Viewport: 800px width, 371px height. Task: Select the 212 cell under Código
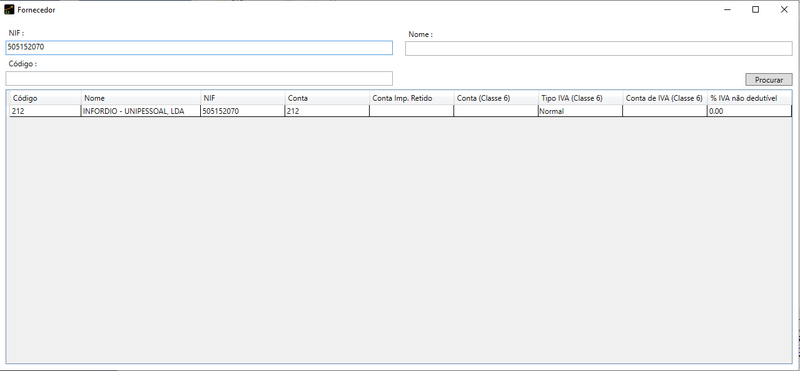pyautogui.click(x=45, y=111)
